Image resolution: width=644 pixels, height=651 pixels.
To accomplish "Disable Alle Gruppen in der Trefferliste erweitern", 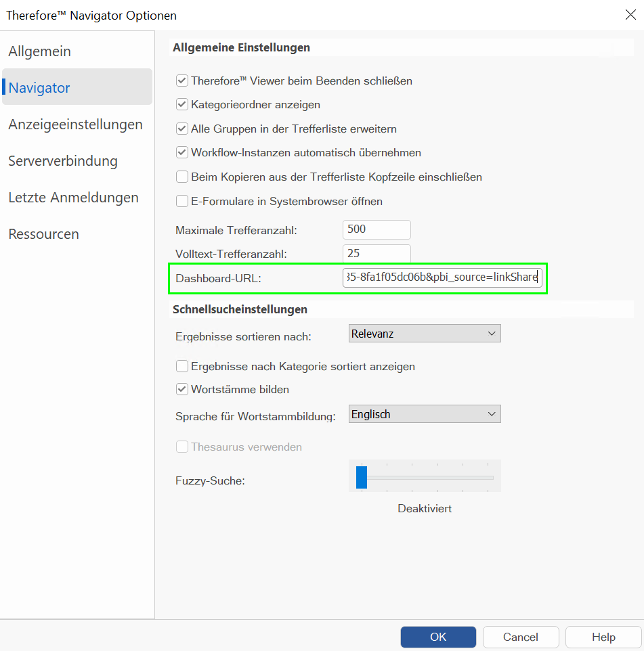I will (182, 129).
